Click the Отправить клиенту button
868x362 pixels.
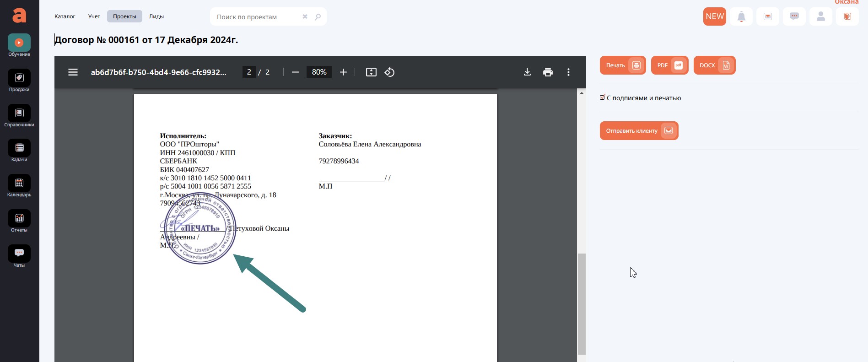[x=639, y=131]
